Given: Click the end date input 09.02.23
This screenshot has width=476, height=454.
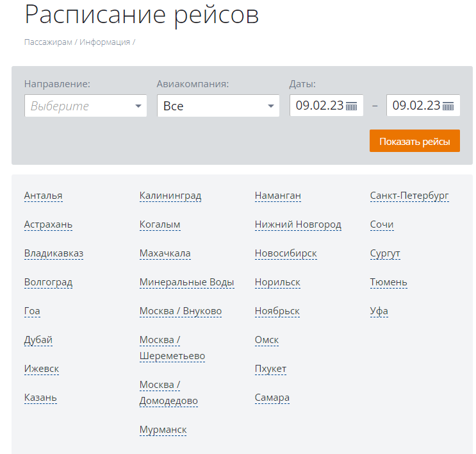Looking at the screenshot, I should tap(423, 105).
